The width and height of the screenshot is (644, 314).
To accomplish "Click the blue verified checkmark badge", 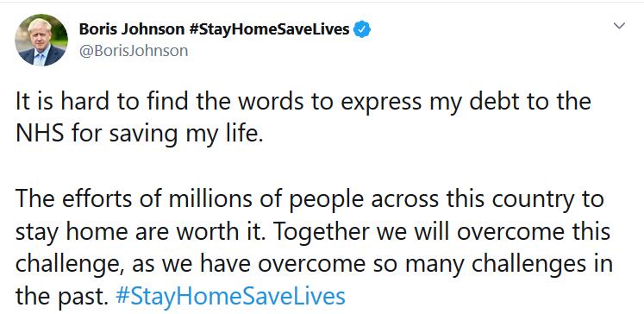I will tap(362, 29).
